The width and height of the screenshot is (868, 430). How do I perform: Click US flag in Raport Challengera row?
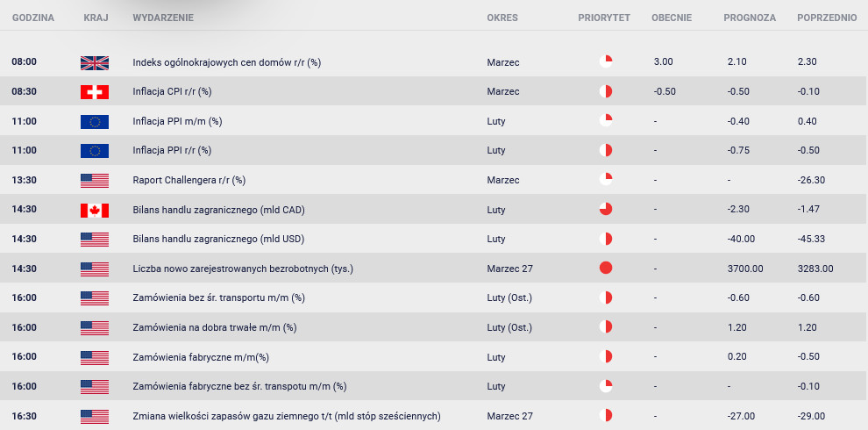(95, 181)
